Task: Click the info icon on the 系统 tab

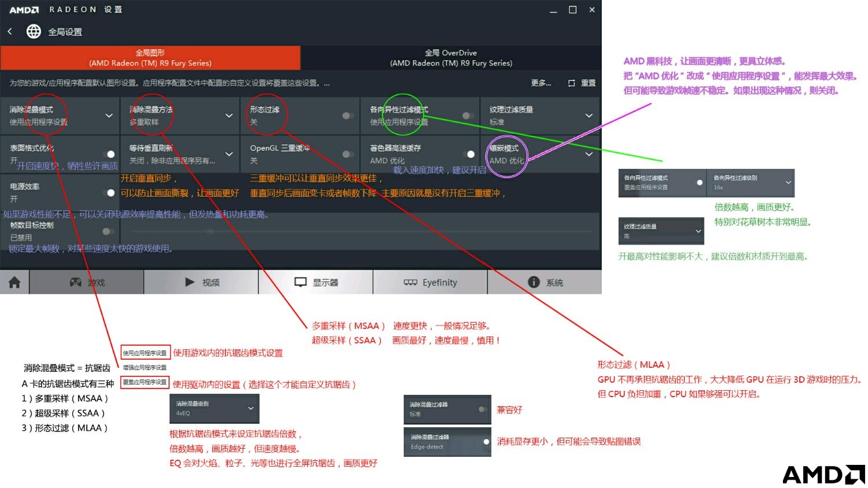Action: (x=534, y=282)
